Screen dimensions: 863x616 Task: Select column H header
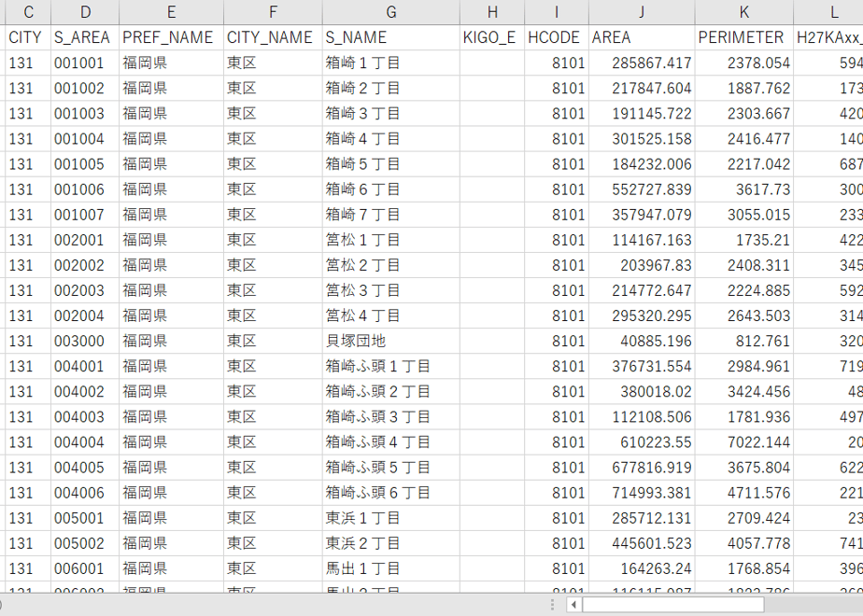click(x=492, y=12)
